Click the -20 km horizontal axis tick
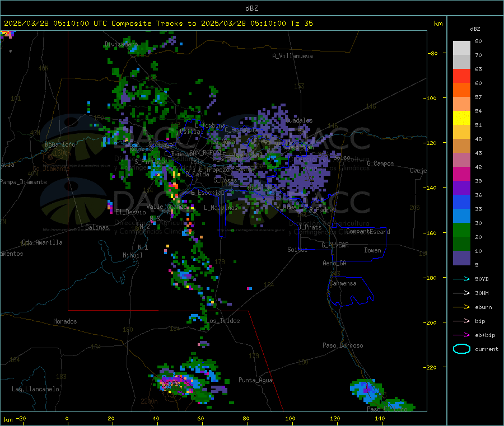Viewport: 504px width, 426px height. pos(21,418)
